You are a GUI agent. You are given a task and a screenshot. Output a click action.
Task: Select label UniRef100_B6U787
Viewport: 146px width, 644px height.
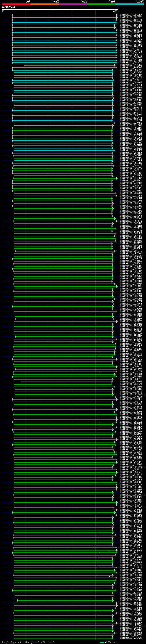click(x=131, y=58)
